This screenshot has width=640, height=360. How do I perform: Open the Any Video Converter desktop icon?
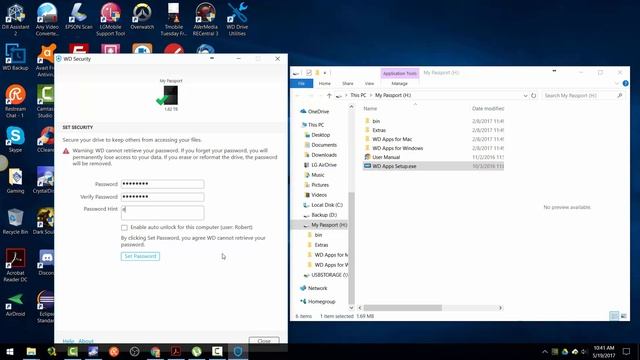(x=47, y=19)
